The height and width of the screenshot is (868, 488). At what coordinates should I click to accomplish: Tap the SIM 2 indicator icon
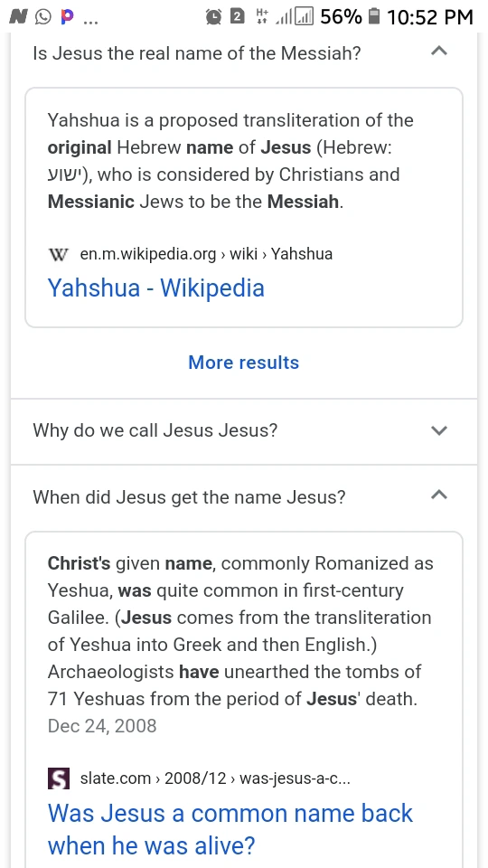click(x=237, y=17)
